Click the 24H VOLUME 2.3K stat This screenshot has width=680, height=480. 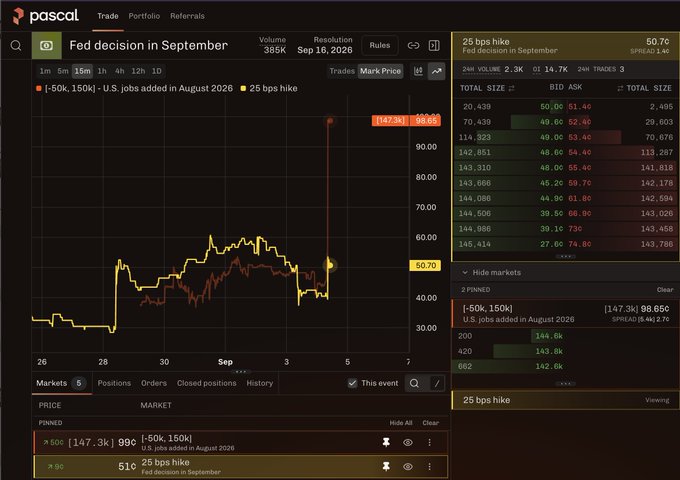pos(493,69)
